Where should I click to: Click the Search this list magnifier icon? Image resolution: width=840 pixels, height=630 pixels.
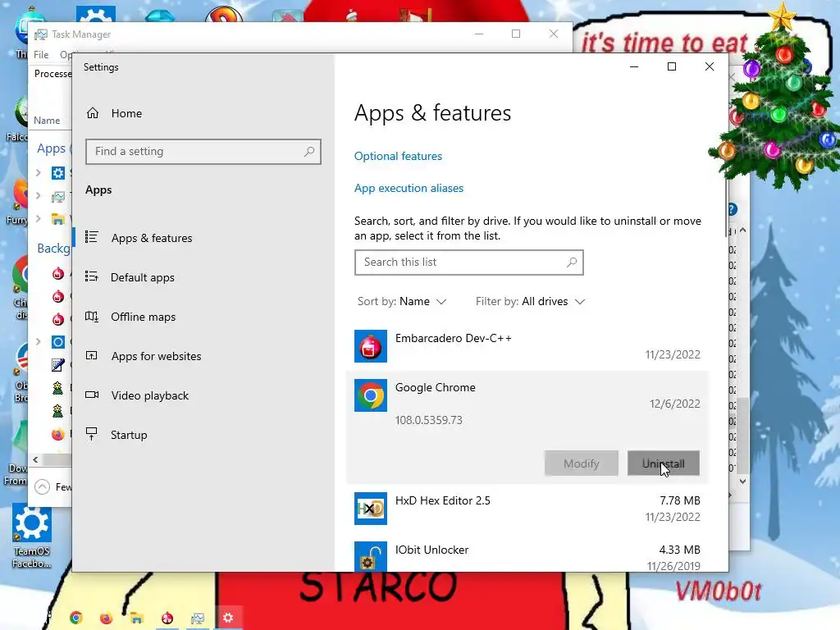click(x=572, y=262)
